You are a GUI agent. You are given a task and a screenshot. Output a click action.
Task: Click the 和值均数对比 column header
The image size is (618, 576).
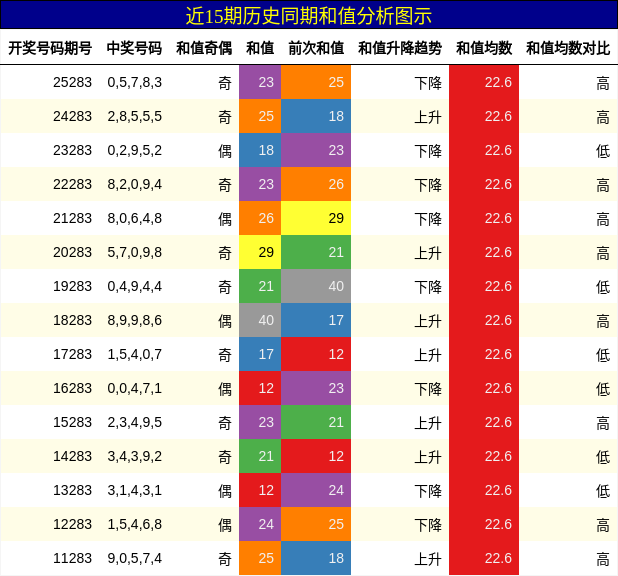568,48
